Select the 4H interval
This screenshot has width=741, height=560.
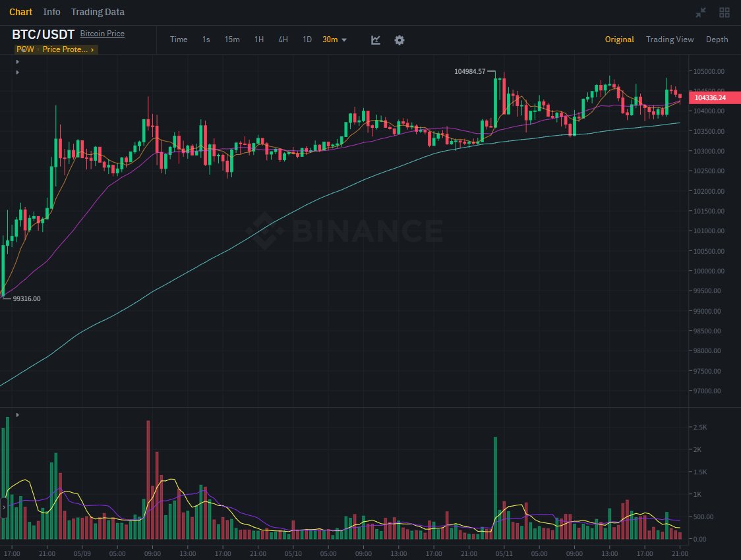[283, 40]
